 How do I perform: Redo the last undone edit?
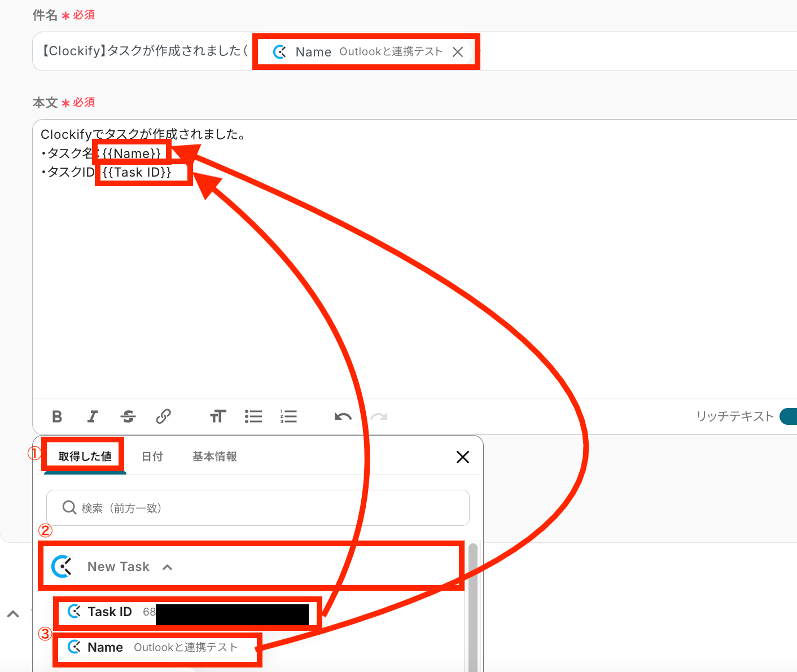pos(379,417)
